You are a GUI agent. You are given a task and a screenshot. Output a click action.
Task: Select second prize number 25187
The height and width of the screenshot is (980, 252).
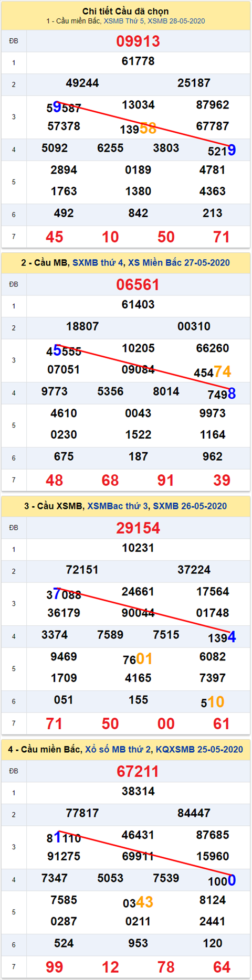(x=194, y=83)
